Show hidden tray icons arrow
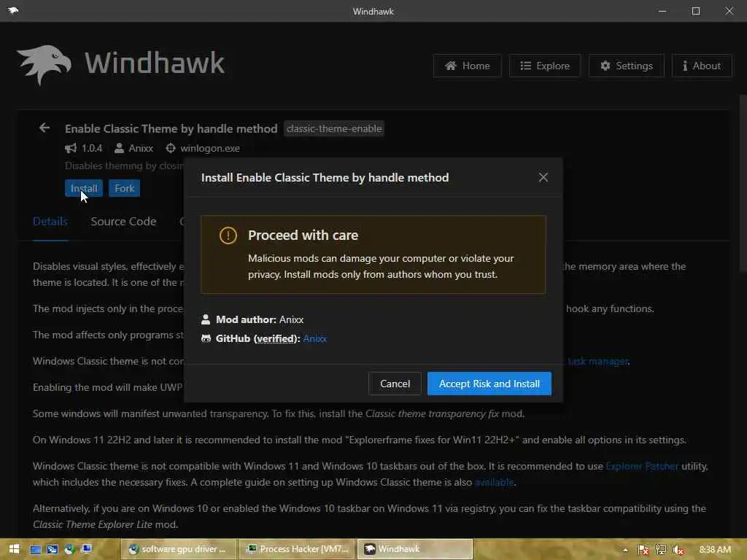 pos(625,550)
